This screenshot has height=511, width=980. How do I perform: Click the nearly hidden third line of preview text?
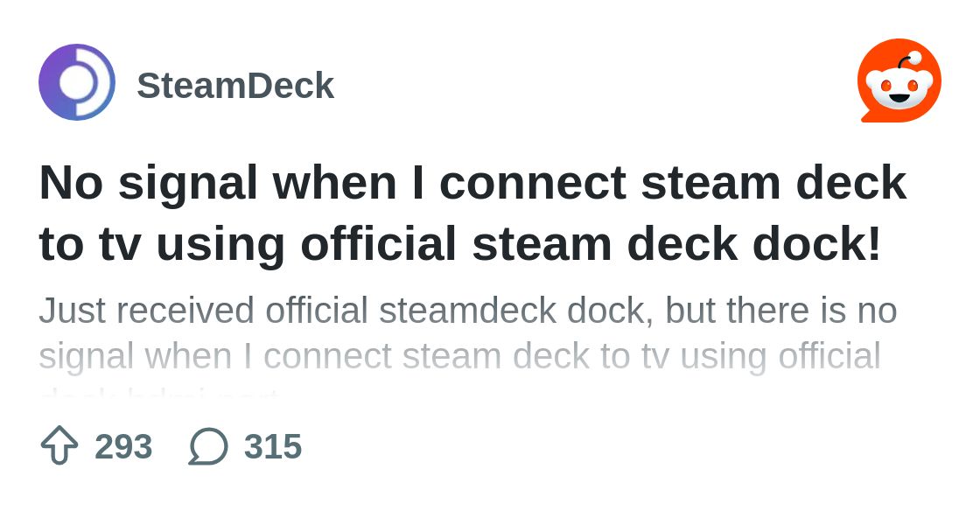[159, 395]
